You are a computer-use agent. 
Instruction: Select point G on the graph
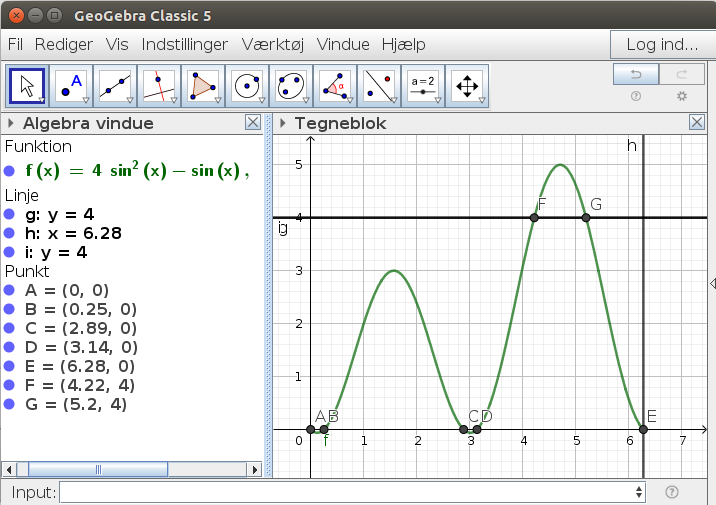click(586, 218)
